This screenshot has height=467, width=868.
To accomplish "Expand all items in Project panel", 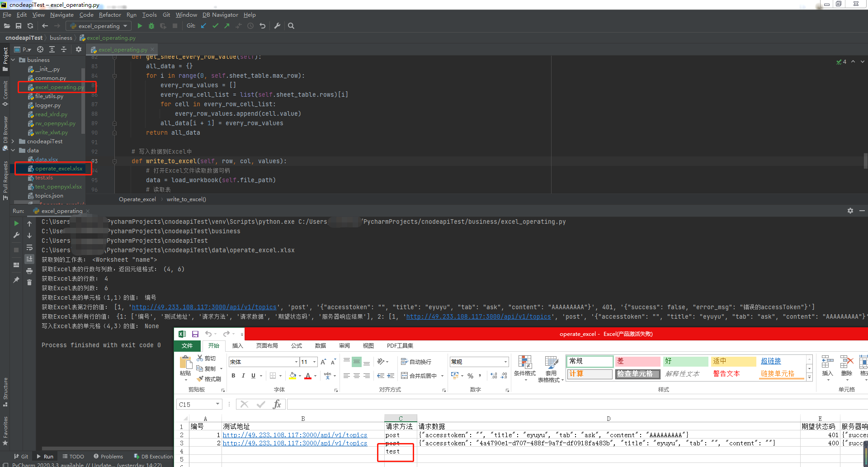I will click(x=52, y=49).
